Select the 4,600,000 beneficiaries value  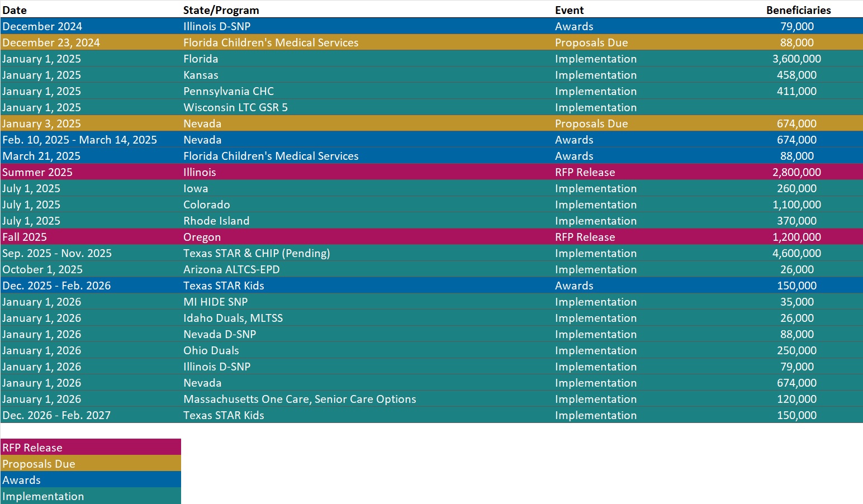(x=796, y=253)
